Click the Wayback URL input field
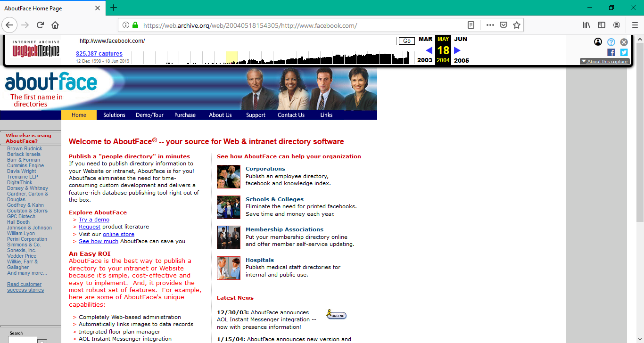 237,41
